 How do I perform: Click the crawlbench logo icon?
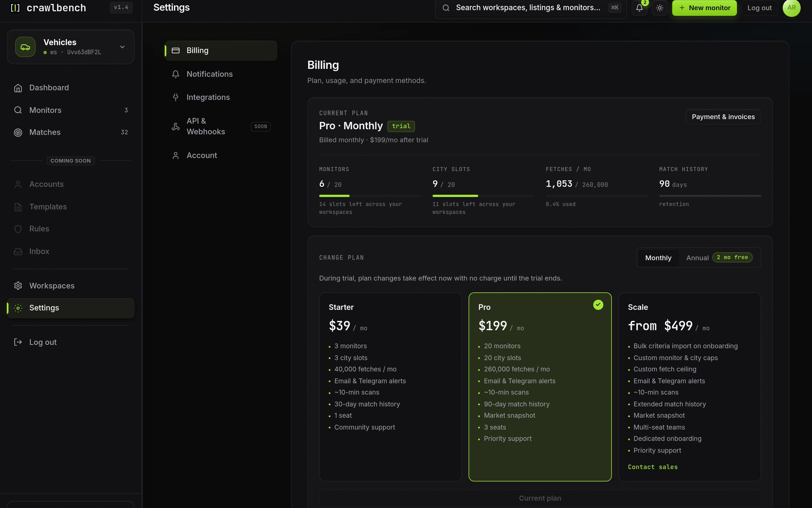coord(16,8)
